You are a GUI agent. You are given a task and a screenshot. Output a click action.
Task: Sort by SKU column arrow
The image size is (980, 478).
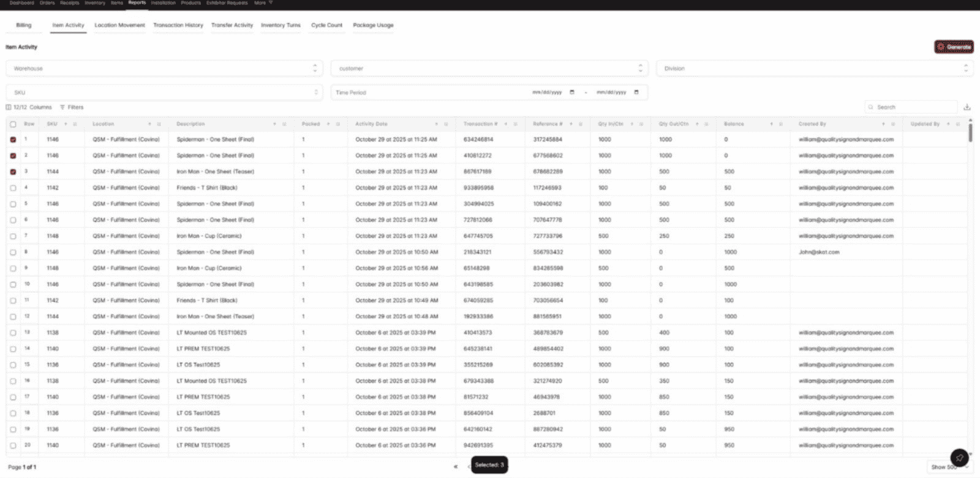[66, 124]
